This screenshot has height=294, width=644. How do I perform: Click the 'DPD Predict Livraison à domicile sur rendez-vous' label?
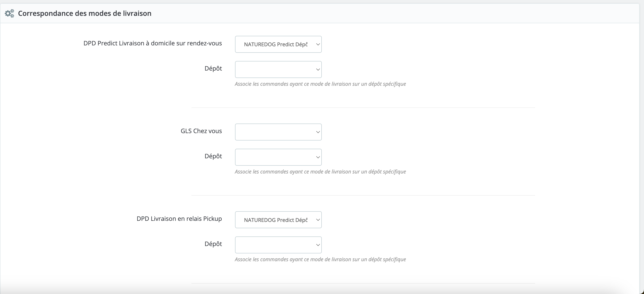[x=152, y=43]
